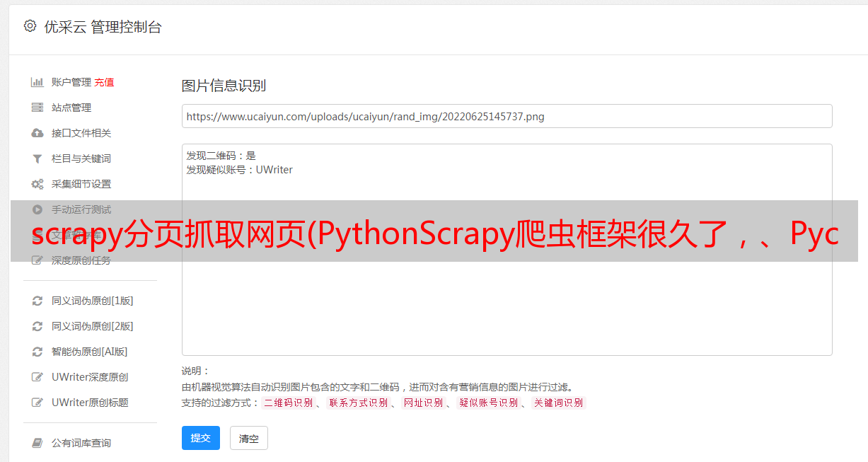Click the 清空 button

coord(249,438)
